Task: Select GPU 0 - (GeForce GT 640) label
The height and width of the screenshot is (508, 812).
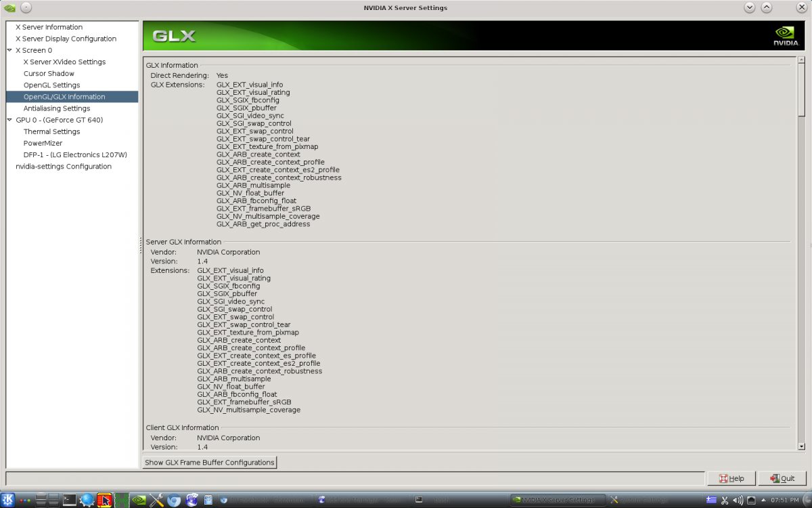Action: 60,120
